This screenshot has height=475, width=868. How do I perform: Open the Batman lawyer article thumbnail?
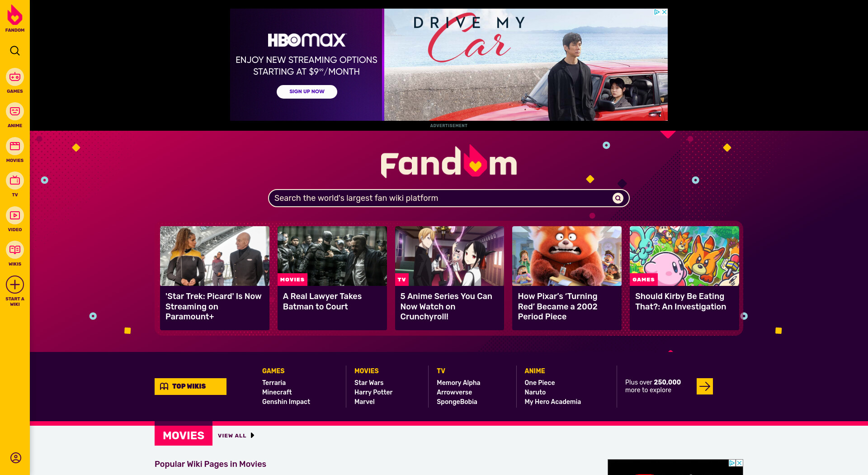click(x=332, y=256)
